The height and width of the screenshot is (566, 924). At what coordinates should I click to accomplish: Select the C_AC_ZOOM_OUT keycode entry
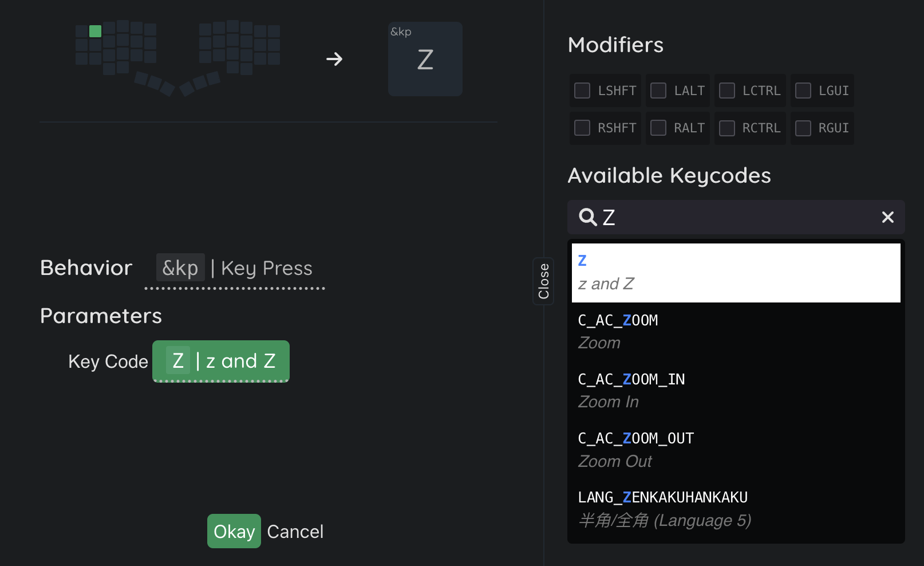coord(736,450)
